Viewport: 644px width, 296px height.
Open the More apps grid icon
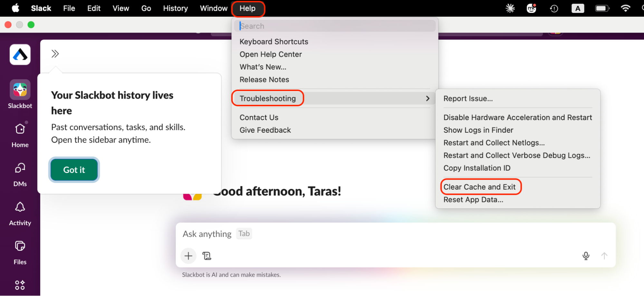tap(20, 285)
